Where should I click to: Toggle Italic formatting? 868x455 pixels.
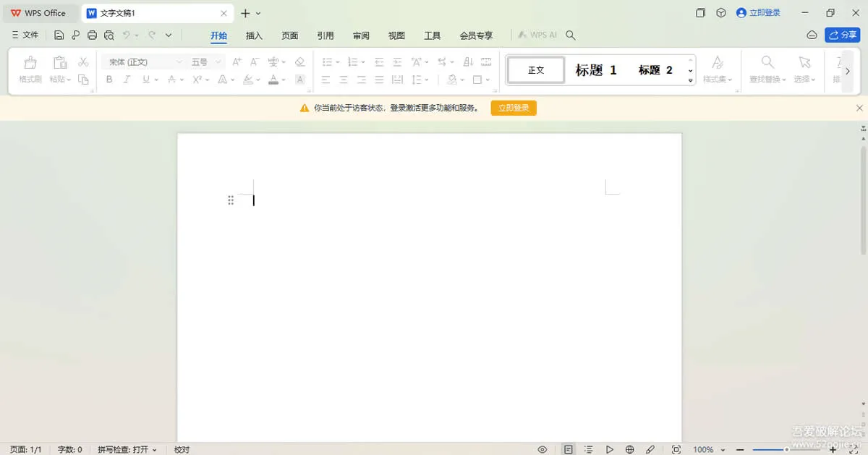coord(127,80)
